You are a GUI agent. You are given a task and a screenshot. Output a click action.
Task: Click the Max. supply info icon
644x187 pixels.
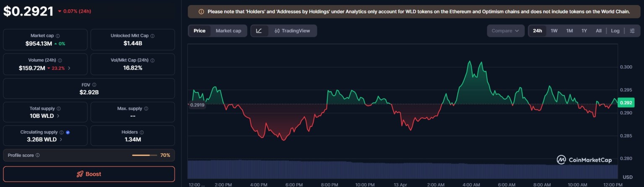click(x=146, y=109)
